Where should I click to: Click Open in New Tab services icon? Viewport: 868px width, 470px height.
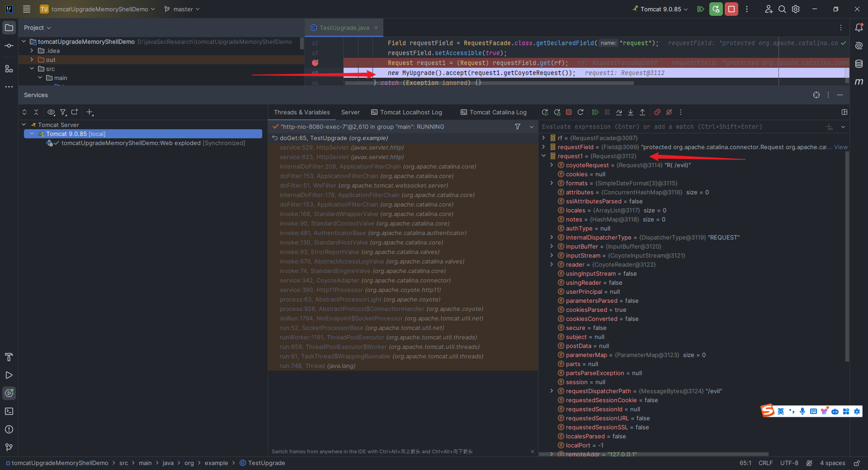click(75, 112)
